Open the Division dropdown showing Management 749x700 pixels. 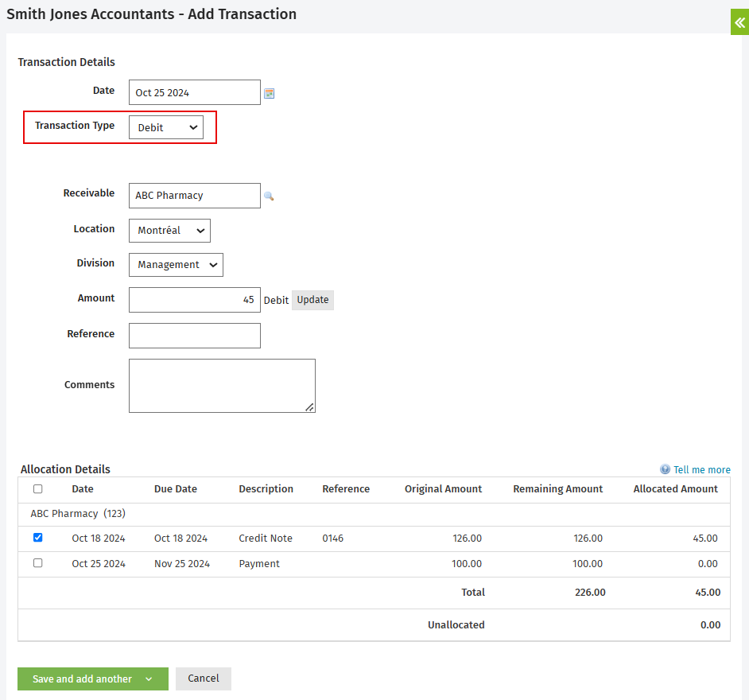coord(176,265)
